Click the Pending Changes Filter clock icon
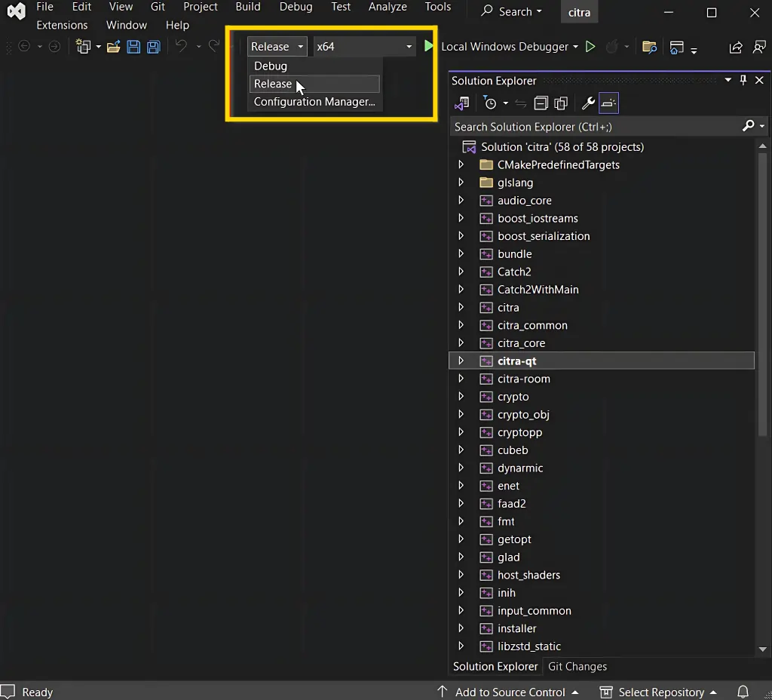This screenshot has width=772, height=700. click(x=491, y=103)
